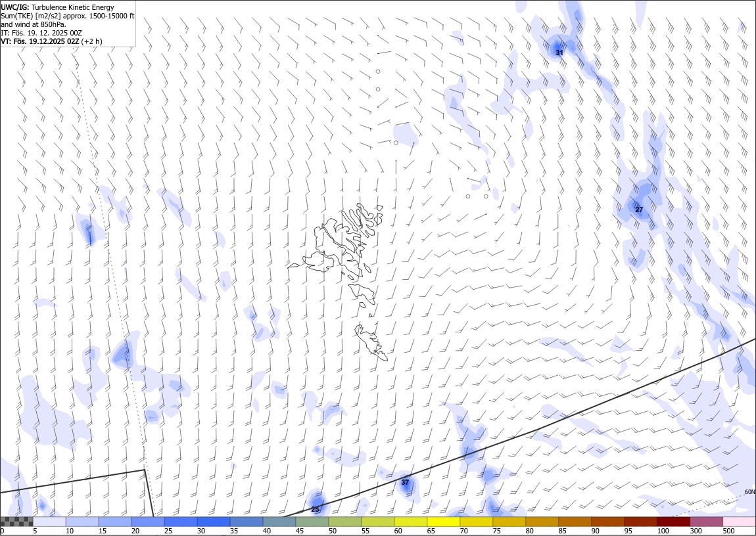756x536 pixels.
Task: Click the 'UWC/IG: Turbulence Kinetic Energy' title
Action: (x=57, y=7)
